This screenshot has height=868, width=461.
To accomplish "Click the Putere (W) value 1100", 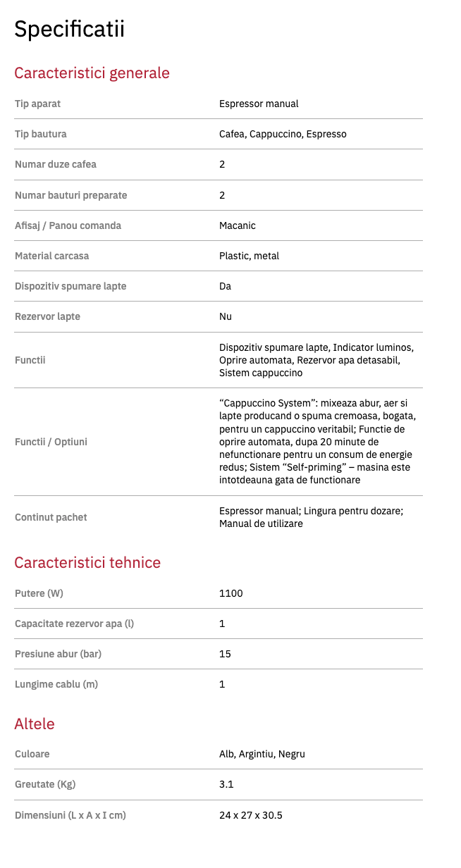I will pyautogui.click(x=231, y=593).
